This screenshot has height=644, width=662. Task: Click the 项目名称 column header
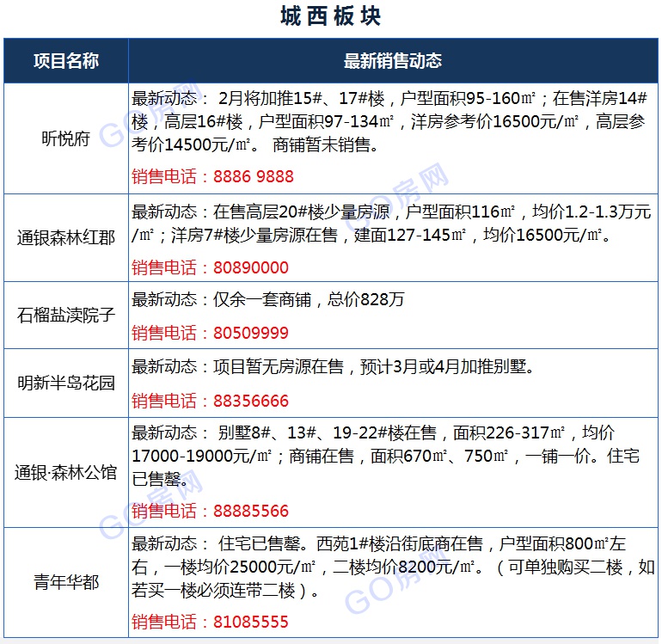[66, 61]
